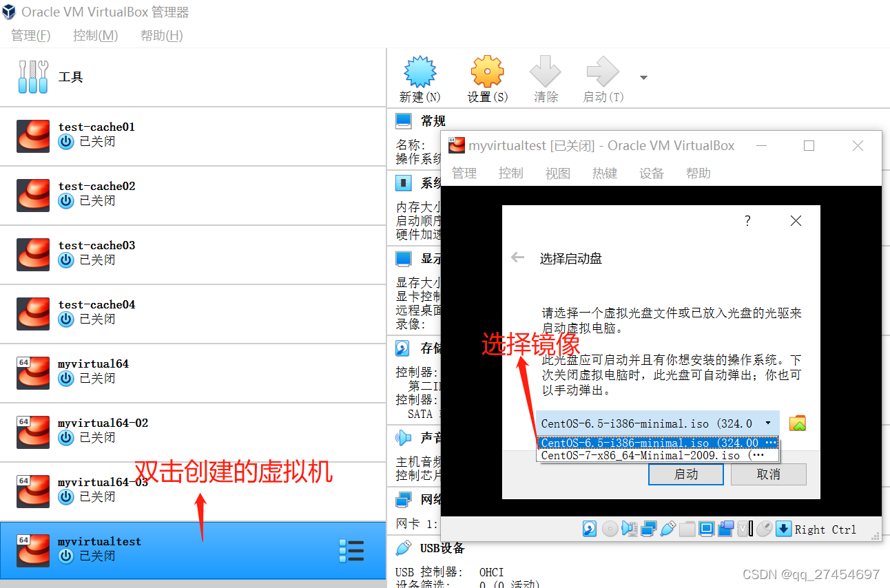Select myvirtual64 virtual machine

pyautogui.click(x=193, y=373)
